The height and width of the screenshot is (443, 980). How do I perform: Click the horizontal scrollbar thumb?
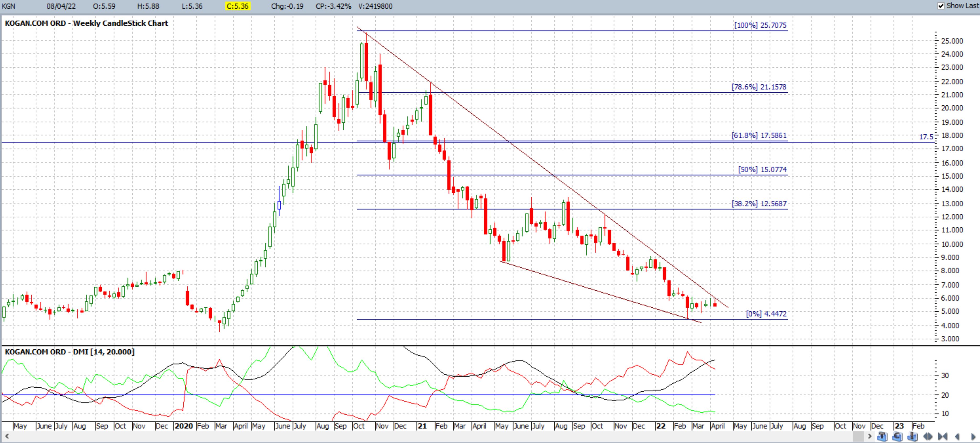[859, 436]
